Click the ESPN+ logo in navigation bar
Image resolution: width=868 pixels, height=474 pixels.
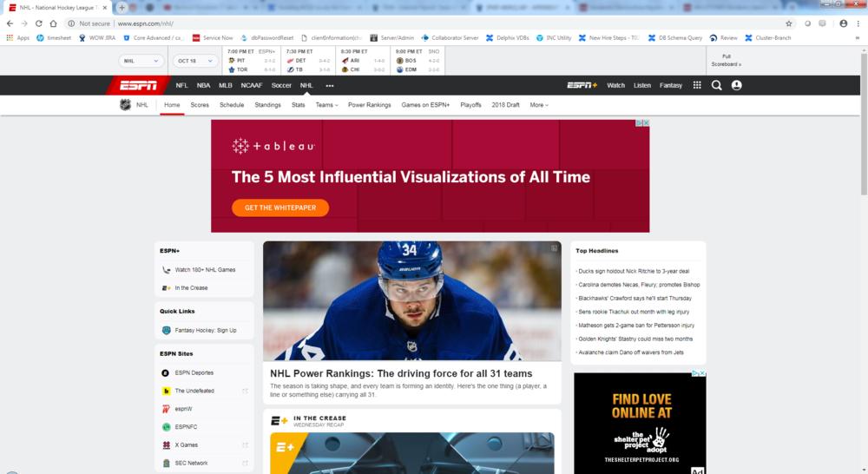pos(582,85)
